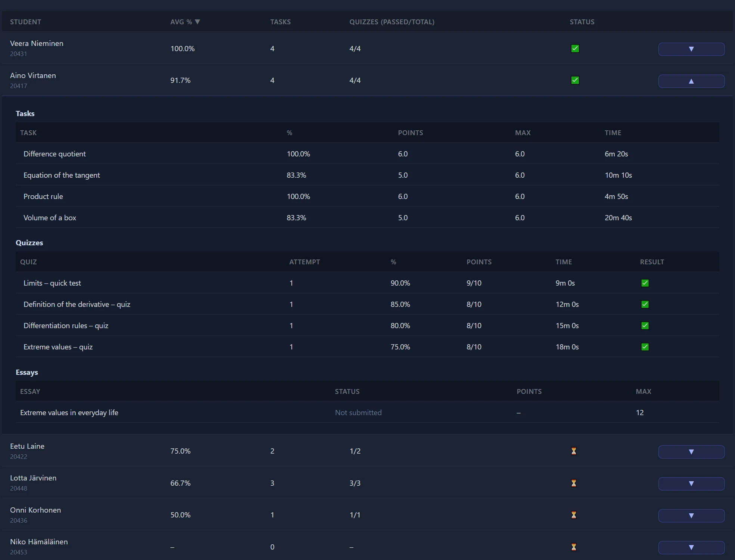
Task: Select the Difference quotient task row
Action: click(x=367, y=154)
